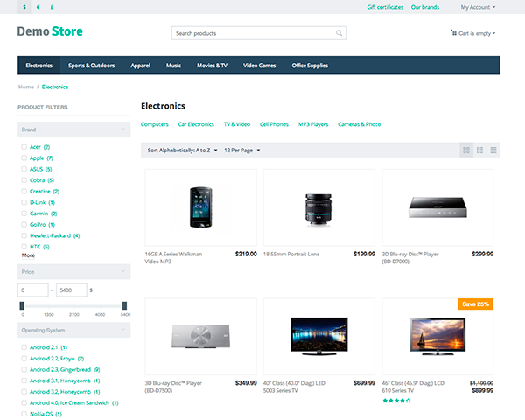The width and height of the screenshot is (525, 420).
Task: Open the '12 Per Page' dropdown
Action: 241,150
